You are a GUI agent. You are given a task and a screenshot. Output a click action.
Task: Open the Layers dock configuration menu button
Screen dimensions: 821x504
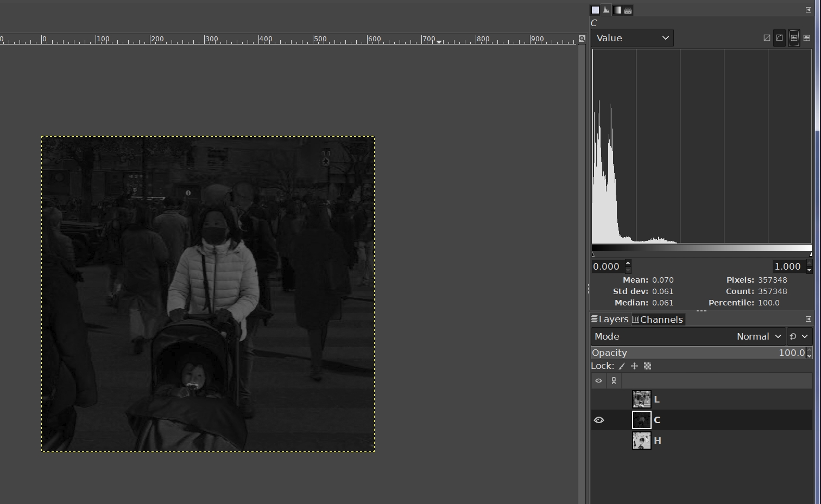[808, 319]
